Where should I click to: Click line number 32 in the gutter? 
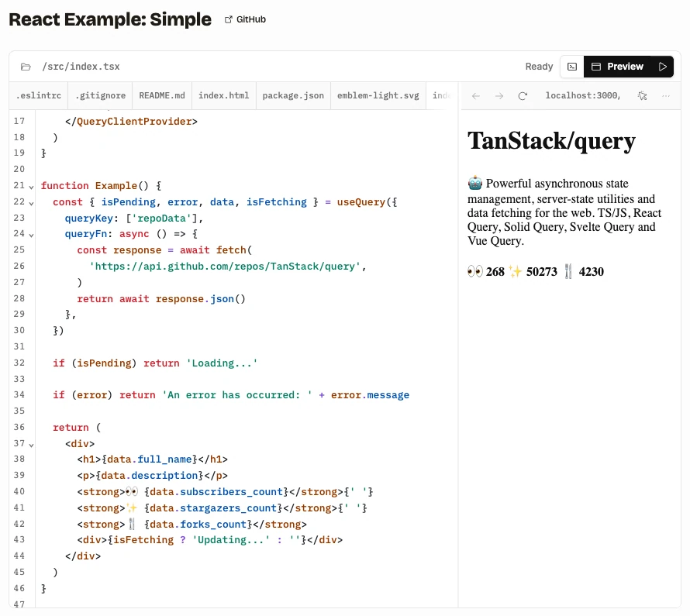[x=19, y=363]
